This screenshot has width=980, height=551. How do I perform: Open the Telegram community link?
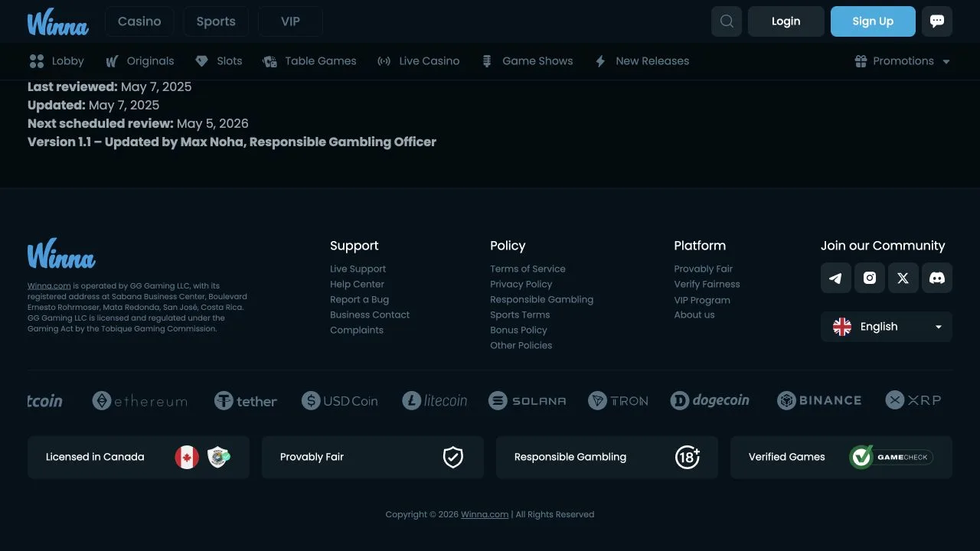[836, 278]
